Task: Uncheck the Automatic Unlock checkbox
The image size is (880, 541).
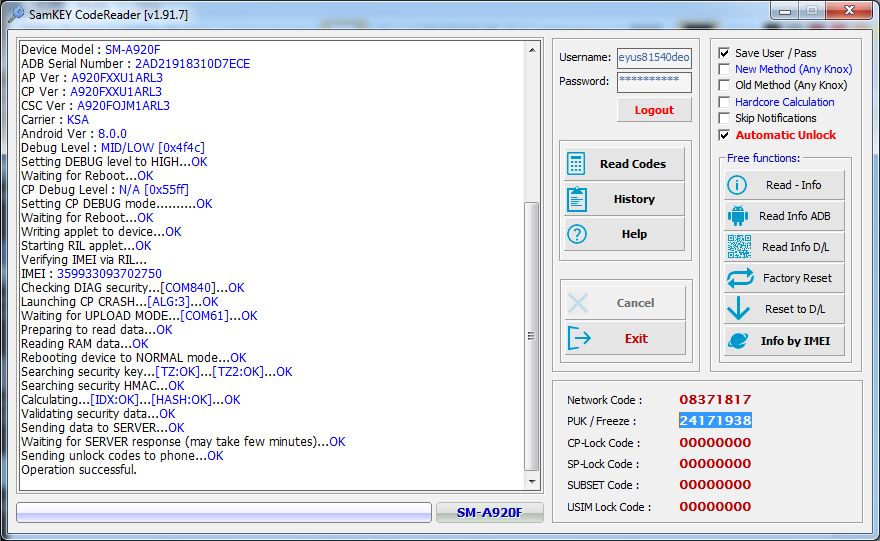Action: [724, 135]
